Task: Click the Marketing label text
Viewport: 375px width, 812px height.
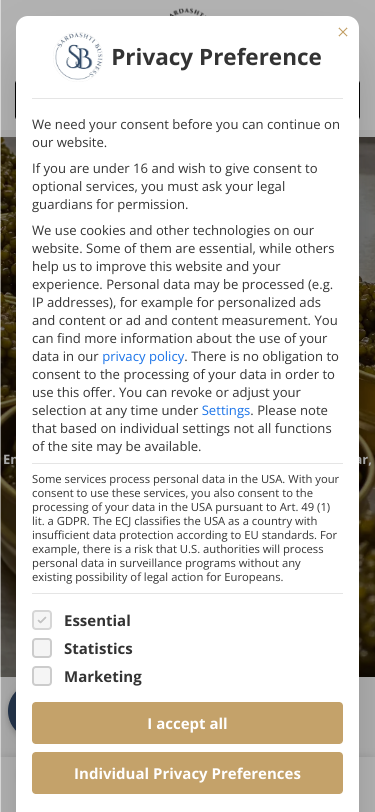Action: 103,676
